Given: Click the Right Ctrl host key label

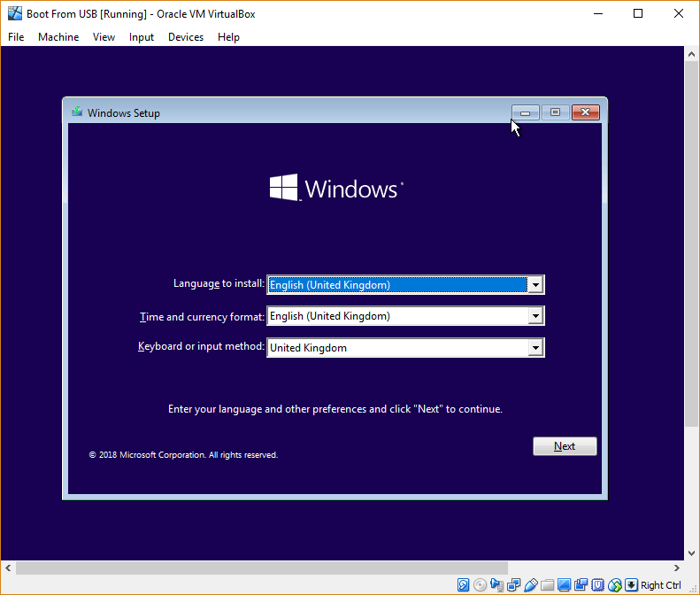Looking at the screenshot, I should pyautogui.click(x=661, y=585).
